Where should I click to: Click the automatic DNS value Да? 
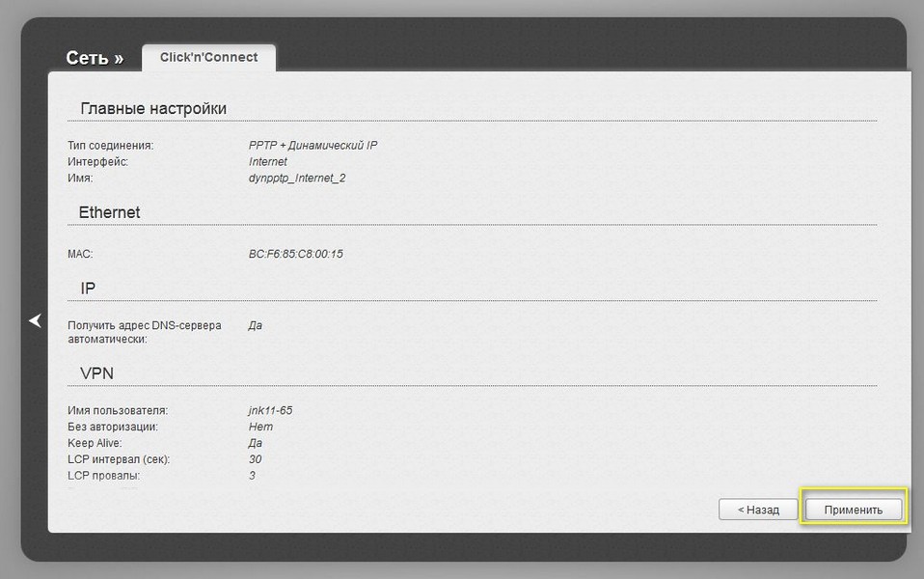click(x=255, y=325)
